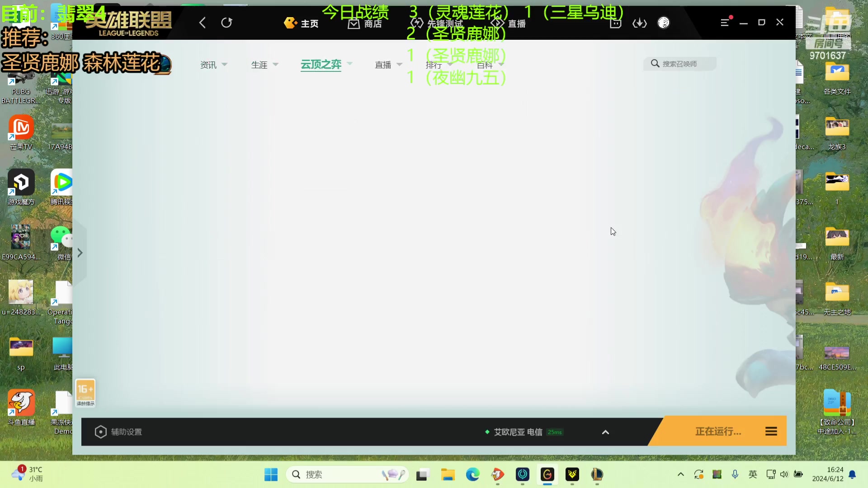The width and height of the screenshot is (868, 488).
Task: Open the weather widget showing 31°C
Action: click(x=27, y=474)
